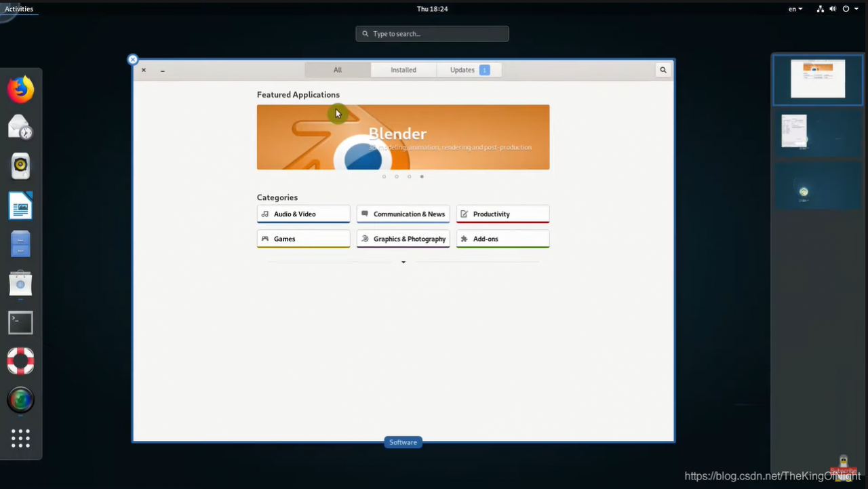Click search magnifier in Software window
868x489 pixels.
point(663,70)
